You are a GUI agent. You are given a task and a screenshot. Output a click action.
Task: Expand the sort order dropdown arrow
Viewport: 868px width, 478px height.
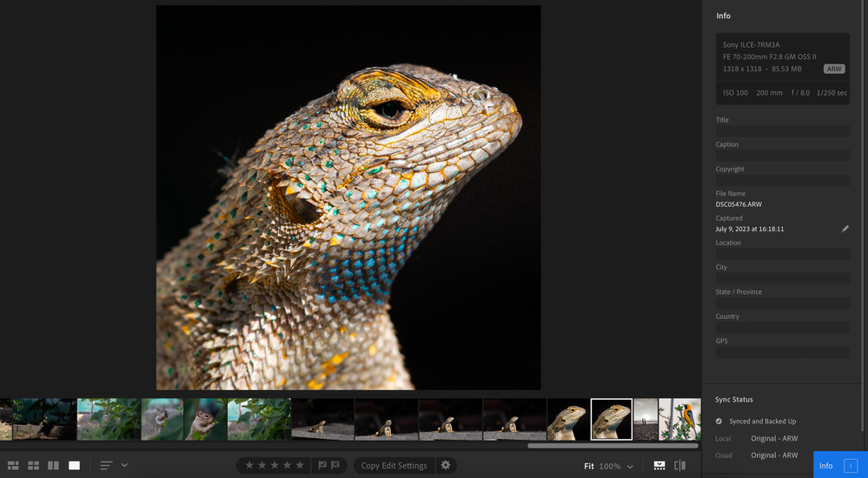(x=124, y=466)
